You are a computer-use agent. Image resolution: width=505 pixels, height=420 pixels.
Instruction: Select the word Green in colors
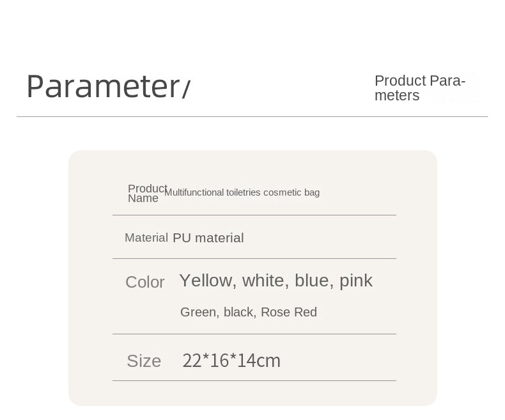pos(198,312)
